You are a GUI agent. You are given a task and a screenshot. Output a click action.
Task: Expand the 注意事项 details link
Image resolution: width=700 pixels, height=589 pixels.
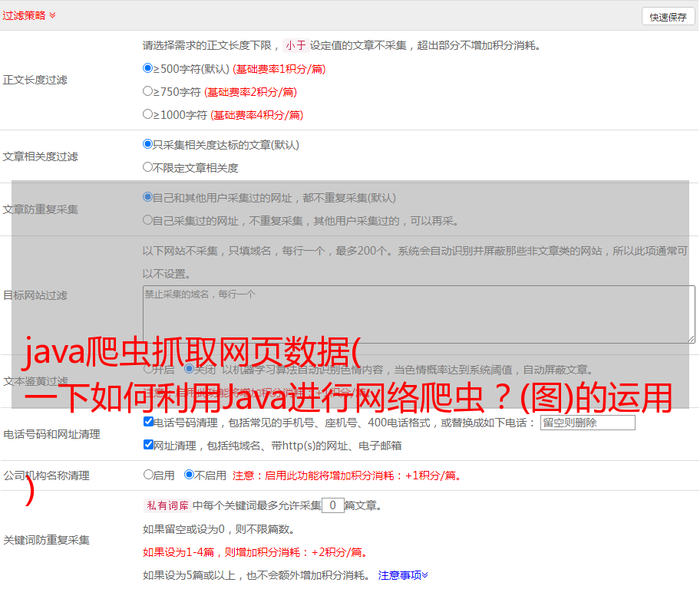403,575
